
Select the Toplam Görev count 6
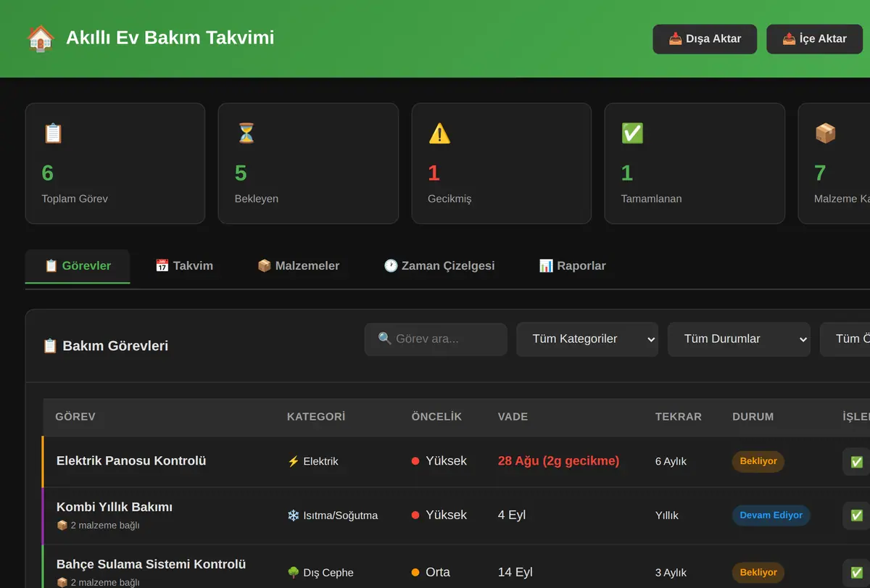(48, 173)
